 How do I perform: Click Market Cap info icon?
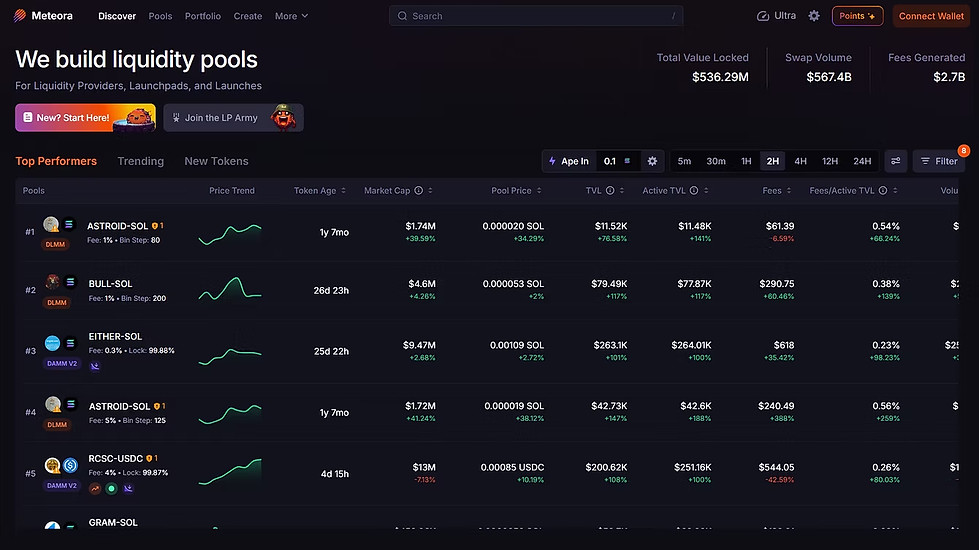[x=418, y=190]
